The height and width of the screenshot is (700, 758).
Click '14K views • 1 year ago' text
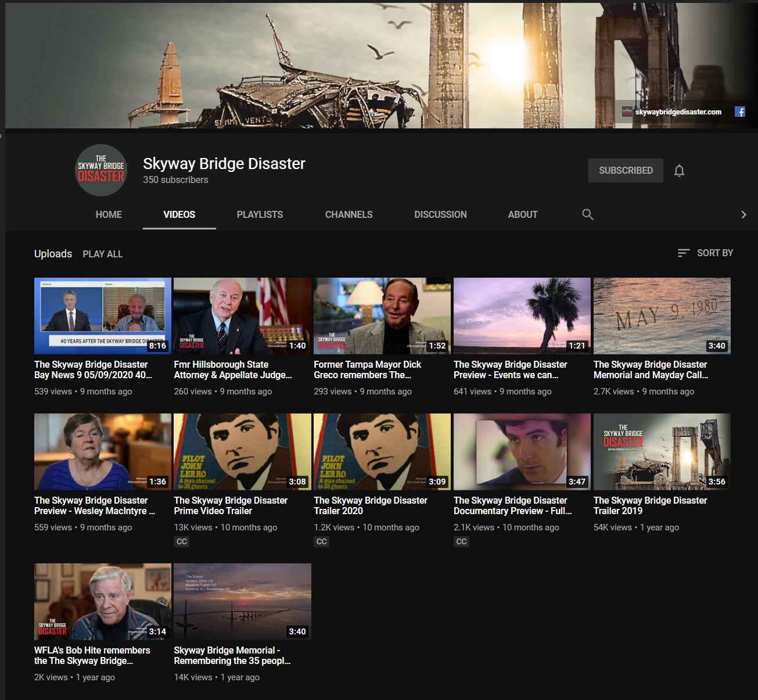(x=217, y=677)
